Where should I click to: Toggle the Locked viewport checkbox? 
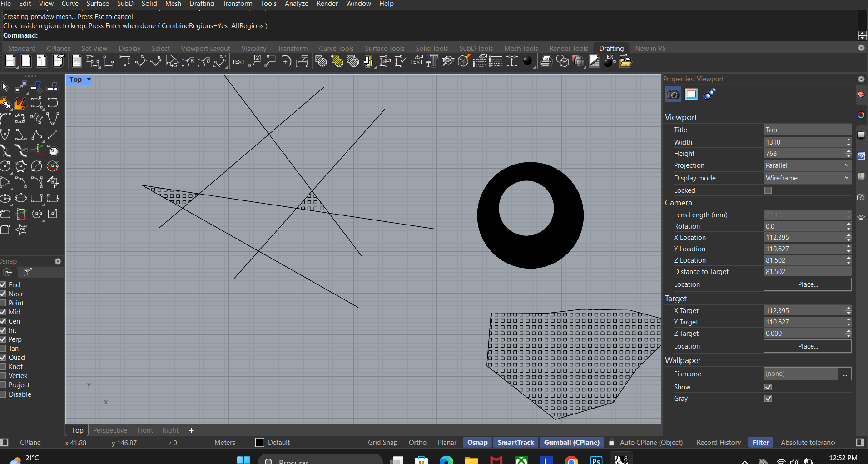pyautogui.click(x=768, y=190)
